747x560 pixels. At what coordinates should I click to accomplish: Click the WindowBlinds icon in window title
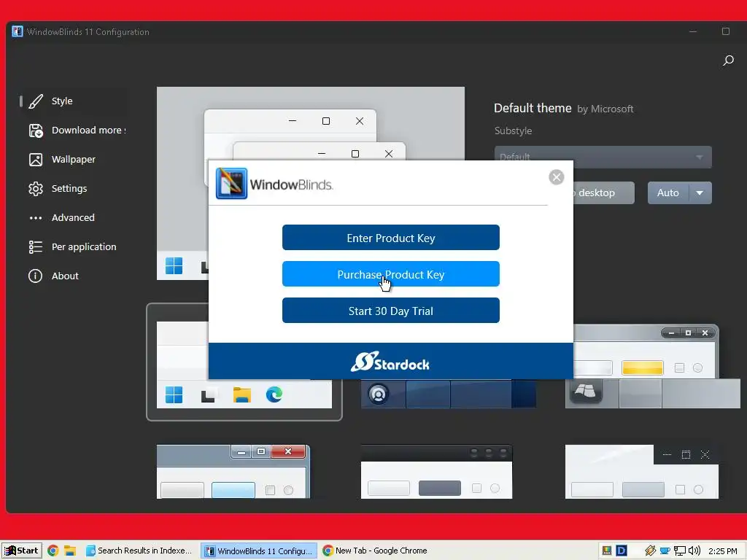(18, 31)
